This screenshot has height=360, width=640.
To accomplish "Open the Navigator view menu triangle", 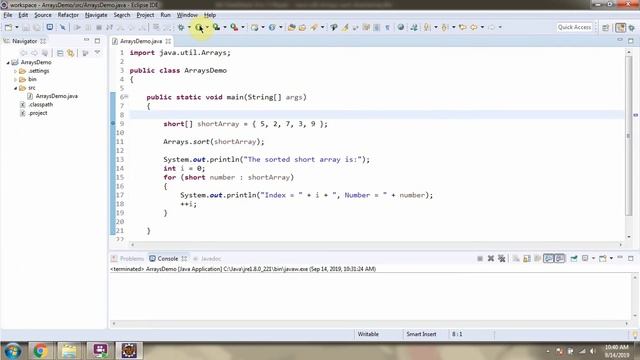I will tap(97, 53).
